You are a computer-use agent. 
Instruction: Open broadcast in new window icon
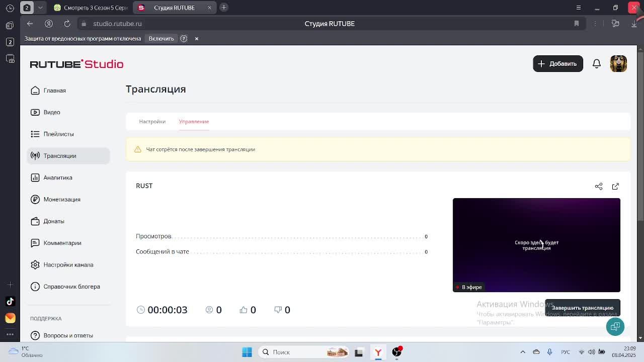click(615, 186)
